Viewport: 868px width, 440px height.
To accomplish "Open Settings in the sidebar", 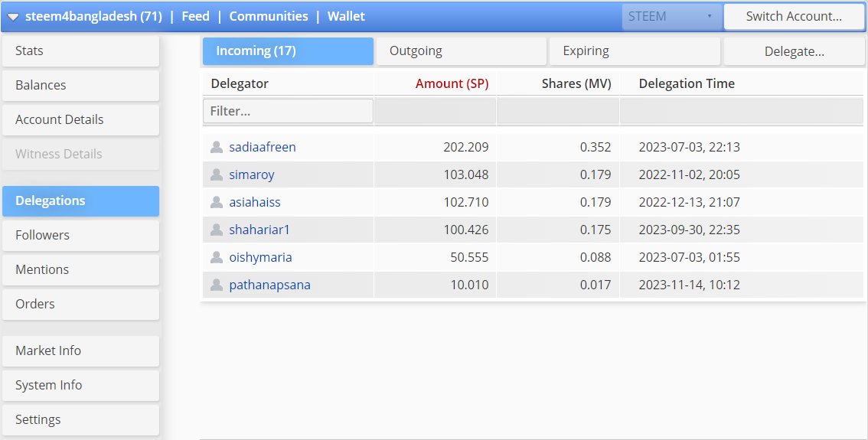I will 81,419.
